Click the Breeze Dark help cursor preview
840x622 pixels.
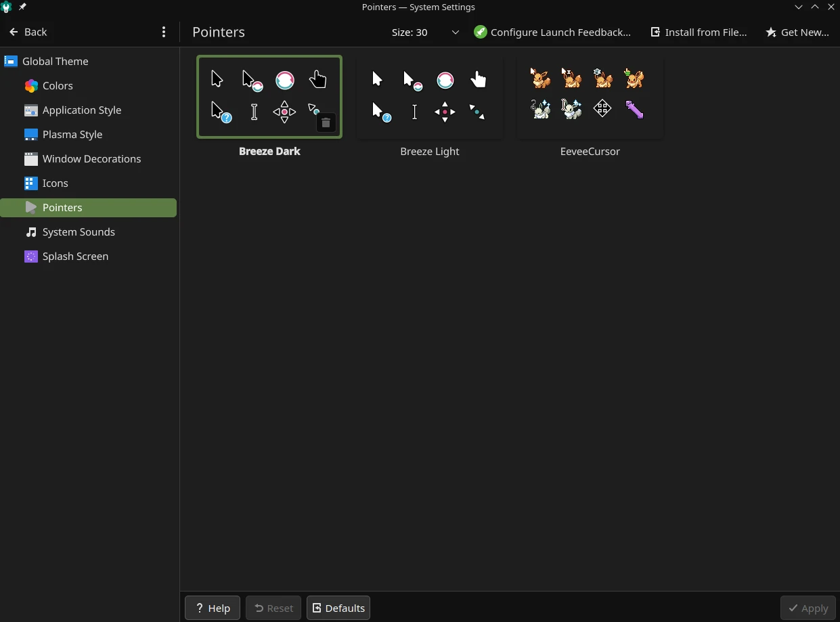coord(221,112)
